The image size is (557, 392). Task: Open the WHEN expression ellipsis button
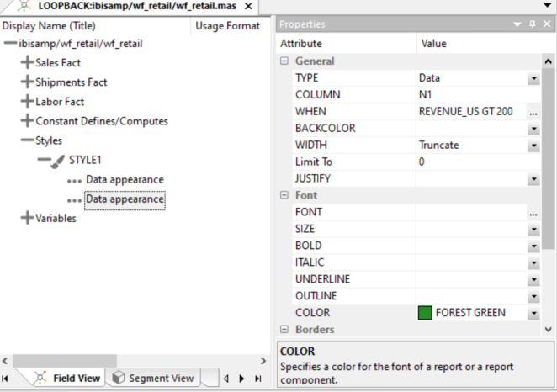coord(533,112)
